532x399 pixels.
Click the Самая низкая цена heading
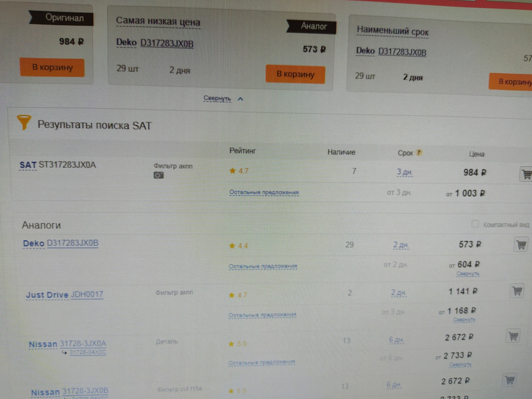(158, 22)
